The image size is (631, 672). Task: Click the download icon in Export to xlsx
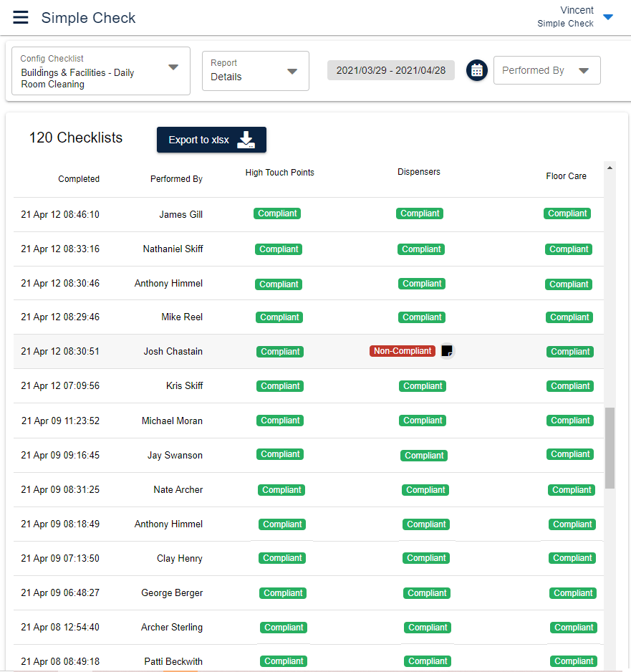point(246,140)
